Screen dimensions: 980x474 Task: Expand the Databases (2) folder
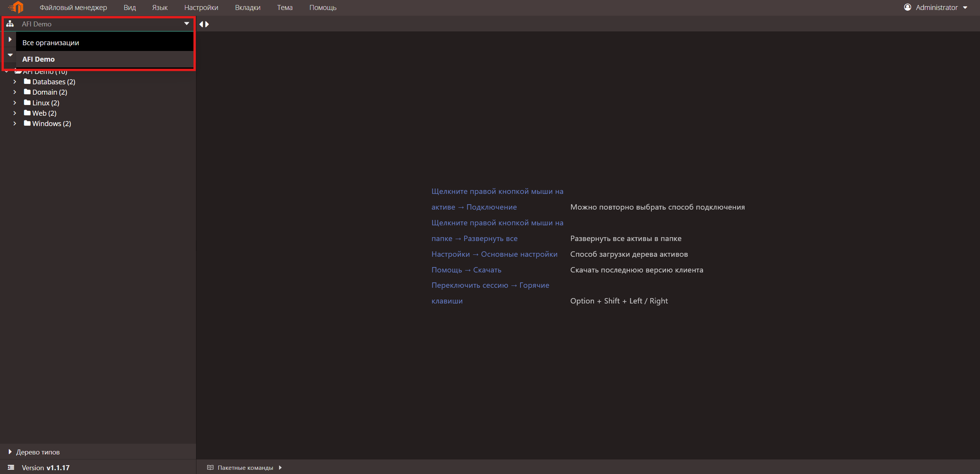[x=15, y=82]
